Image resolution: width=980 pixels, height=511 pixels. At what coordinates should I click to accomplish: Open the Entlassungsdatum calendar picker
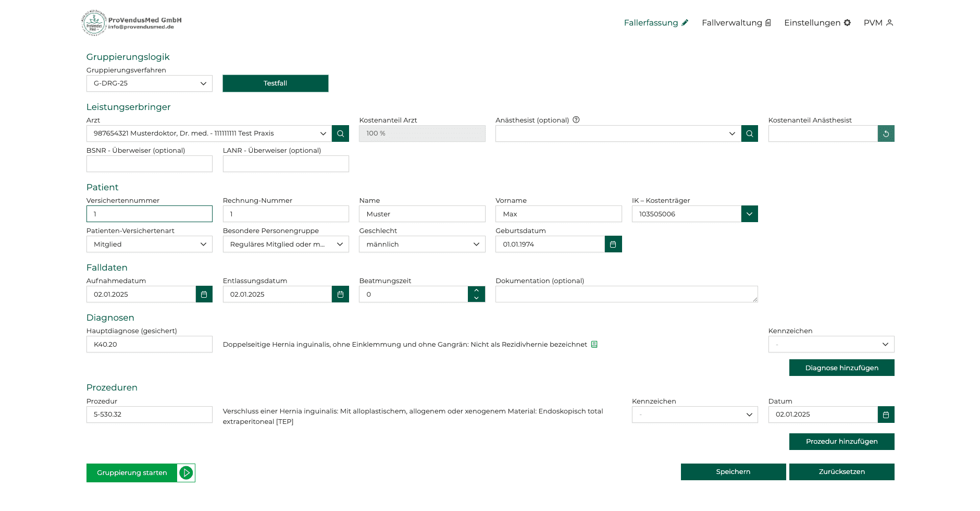[x=340, y=294]
